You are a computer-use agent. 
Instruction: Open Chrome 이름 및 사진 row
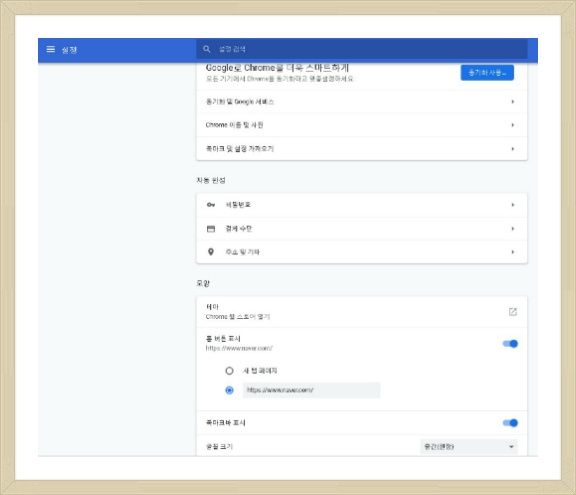point(362,125)
